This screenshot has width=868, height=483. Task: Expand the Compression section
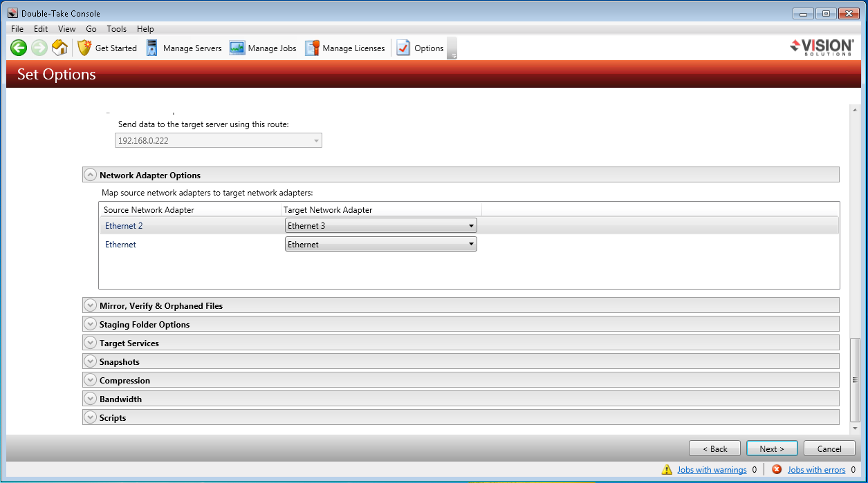pyautogui.click(x=90, y=380)
